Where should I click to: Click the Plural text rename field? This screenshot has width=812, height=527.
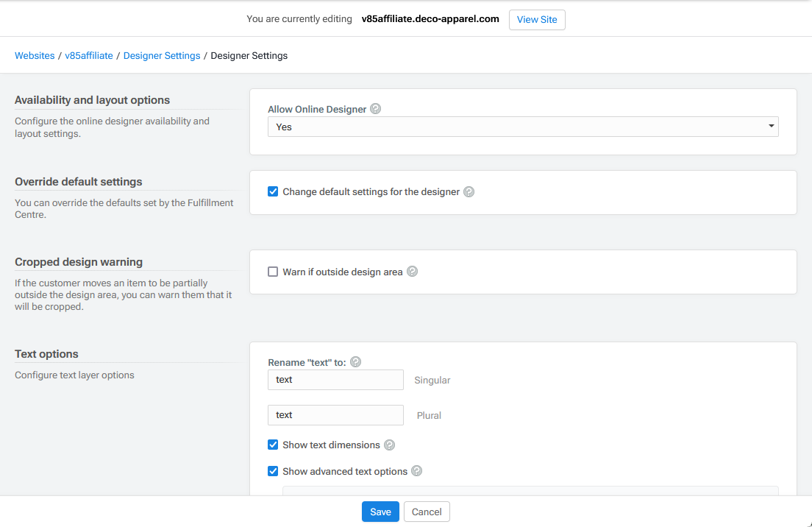click(335, 415)
